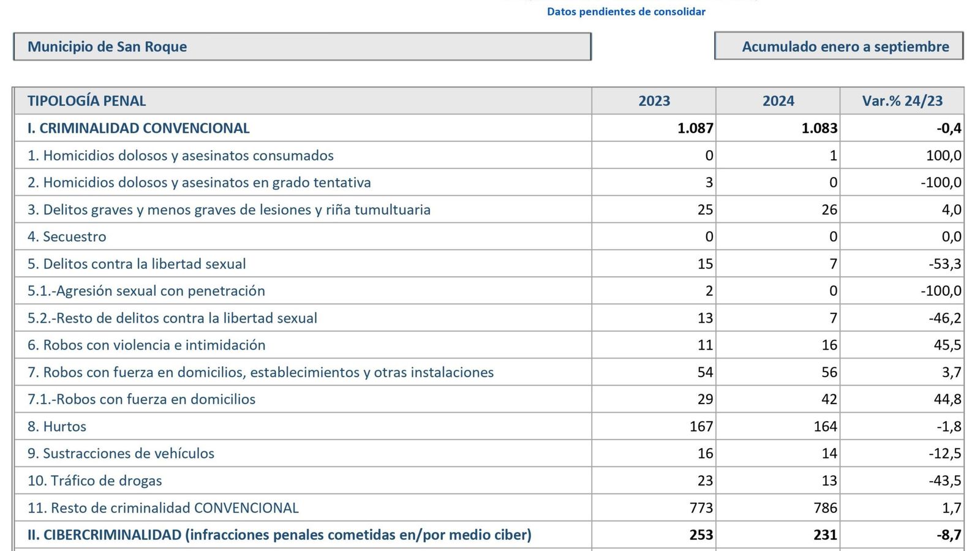Click the 1.087 value cell for 2023

[696, 129]
